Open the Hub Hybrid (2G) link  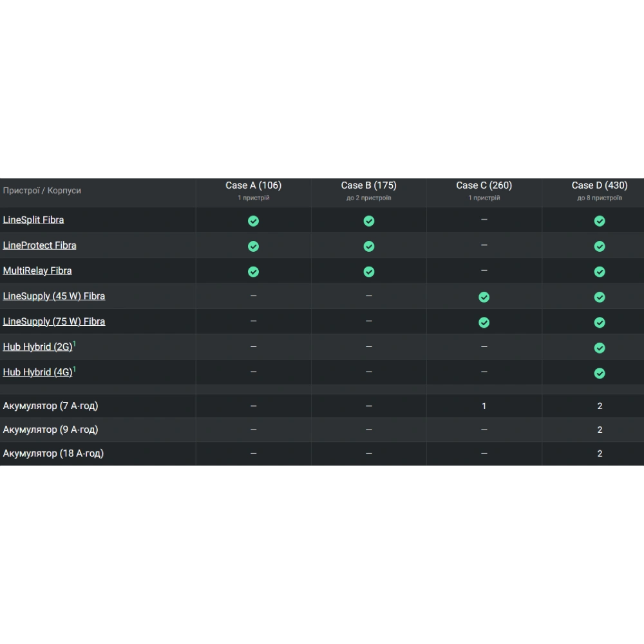(x=37, y=347)
